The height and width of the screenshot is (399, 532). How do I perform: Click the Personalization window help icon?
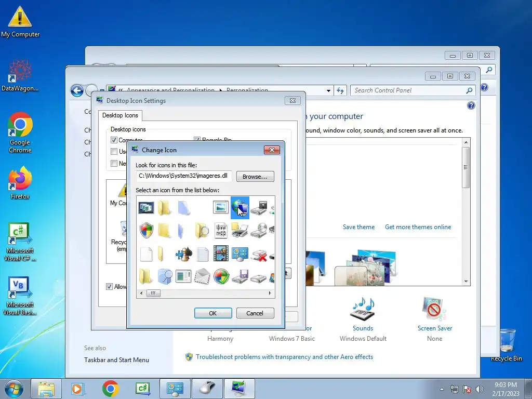(x=471, y=105)
